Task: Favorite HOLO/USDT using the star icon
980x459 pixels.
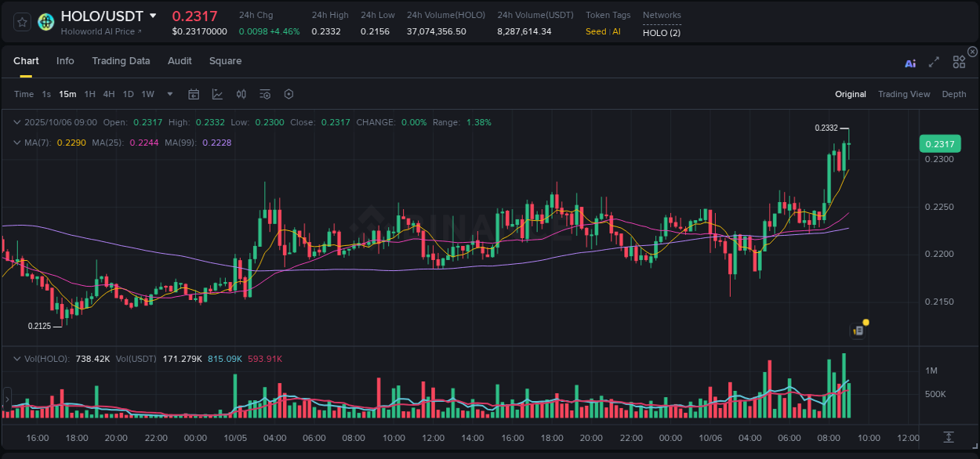Action: pos(22,21)
